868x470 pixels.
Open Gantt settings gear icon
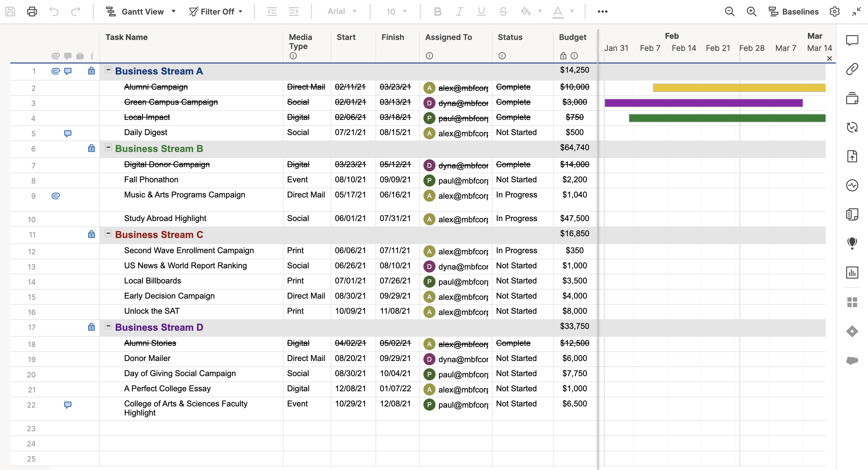tap(834, 12)
